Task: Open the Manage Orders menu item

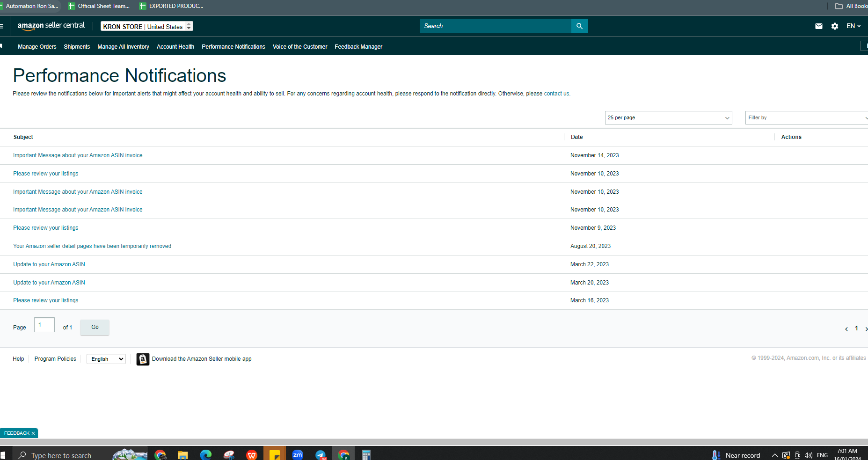Action: click(37, 47)
